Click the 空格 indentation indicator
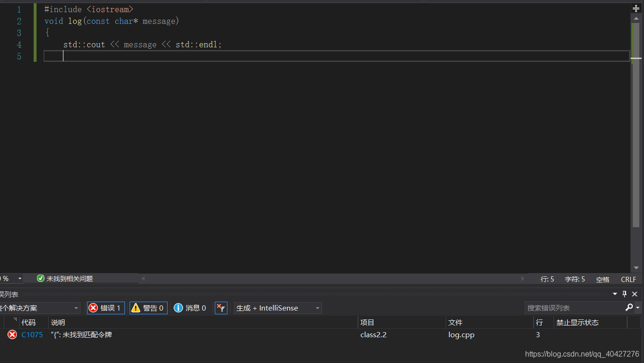 pos(603,279)
